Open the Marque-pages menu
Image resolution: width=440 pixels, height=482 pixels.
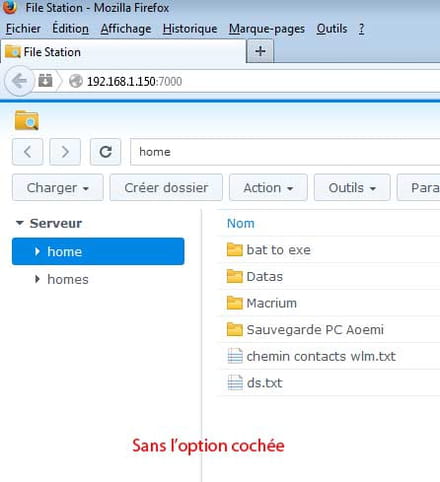(267, 29)
